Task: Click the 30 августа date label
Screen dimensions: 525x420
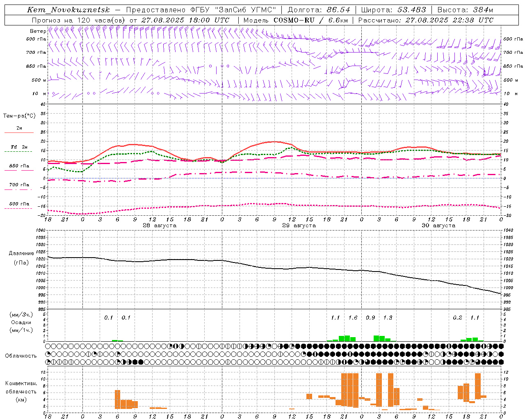Action: click(x=438, y=226)
